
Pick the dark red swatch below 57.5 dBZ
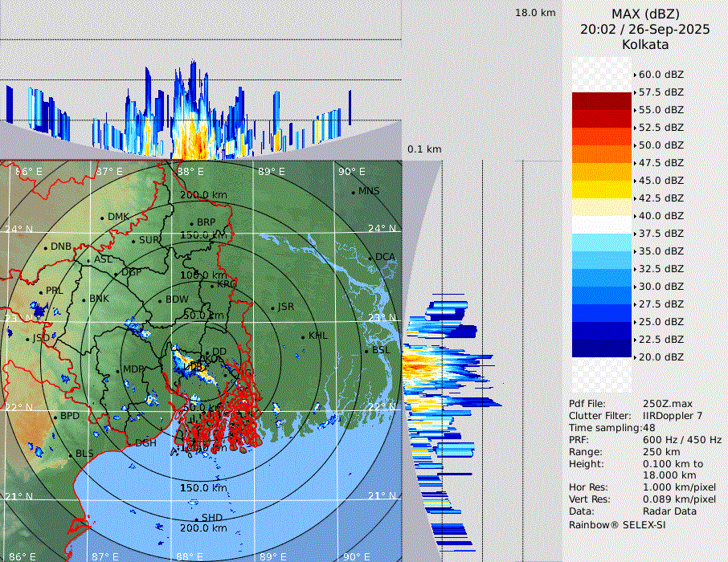pos(602,101)
